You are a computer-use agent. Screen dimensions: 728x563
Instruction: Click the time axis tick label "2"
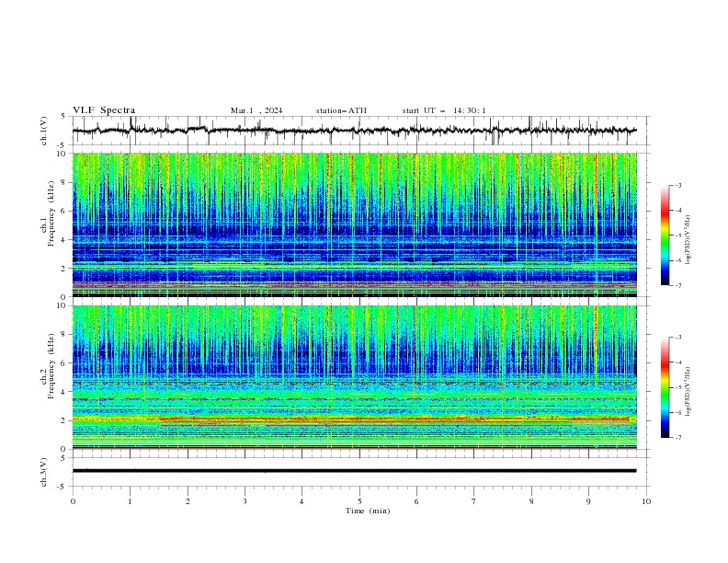188,501
